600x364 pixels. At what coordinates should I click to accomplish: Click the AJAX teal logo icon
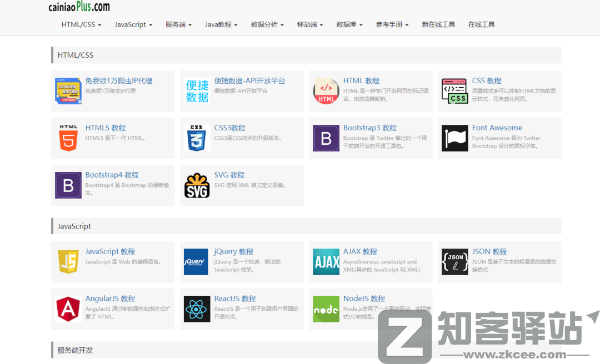click(x=326, y=262)
